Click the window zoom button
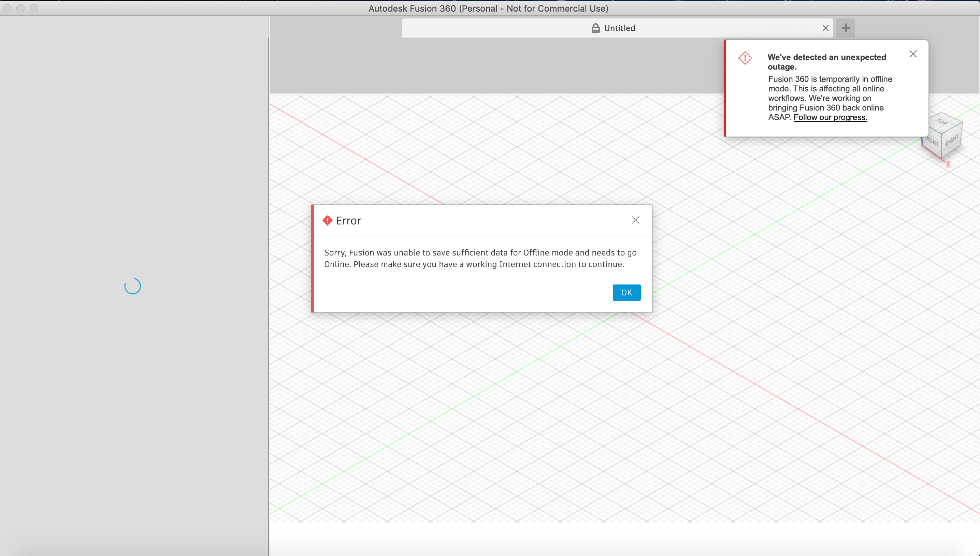The image size is (980, 556). pos(34,8)
